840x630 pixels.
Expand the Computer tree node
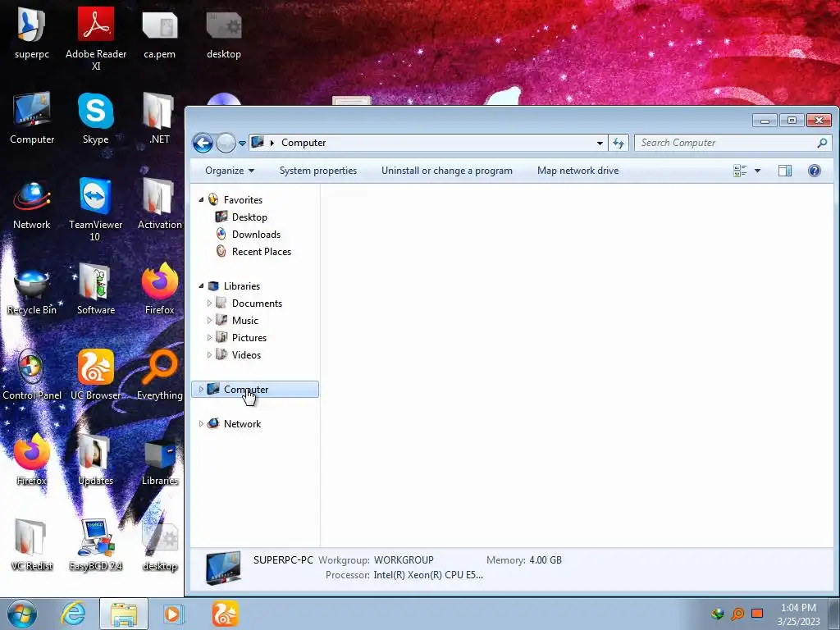pos(202,390)
